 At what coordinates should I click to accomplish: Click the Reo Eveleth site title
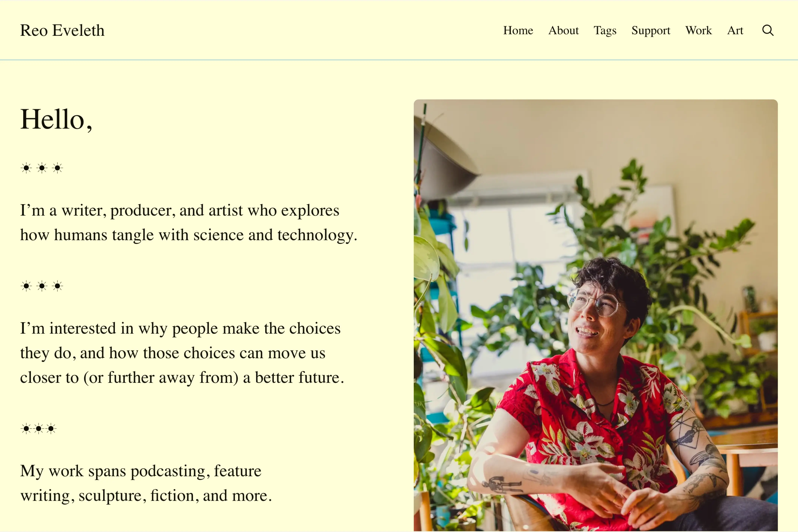tap(62, 30)
